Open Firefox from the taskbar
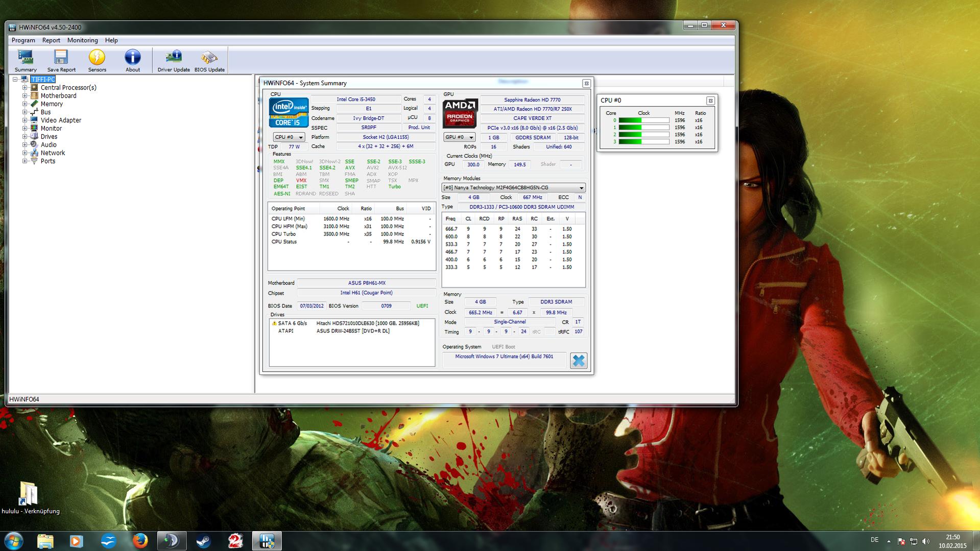980x551 pixels. 139,541
